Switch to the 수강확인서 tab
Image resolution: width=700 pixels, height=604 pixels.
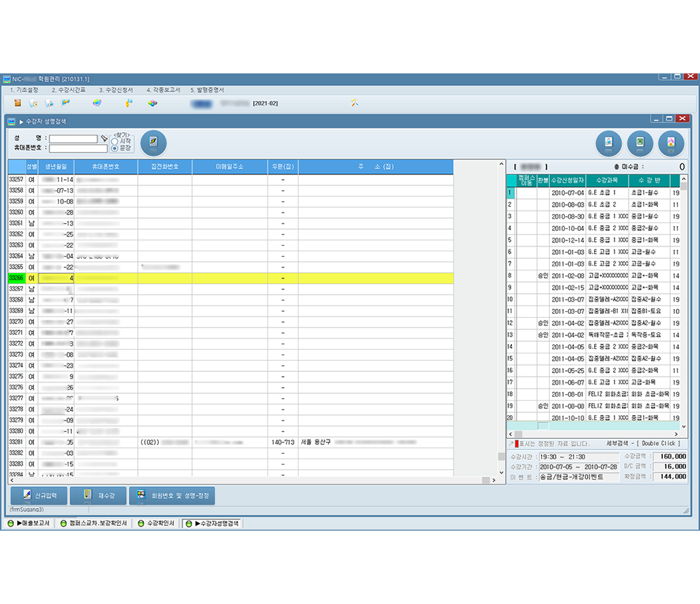point(157,524)
